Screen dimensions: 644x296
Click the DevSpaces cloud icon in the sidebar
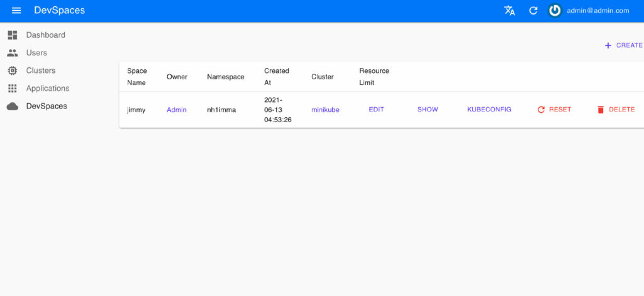coord(13,106)
